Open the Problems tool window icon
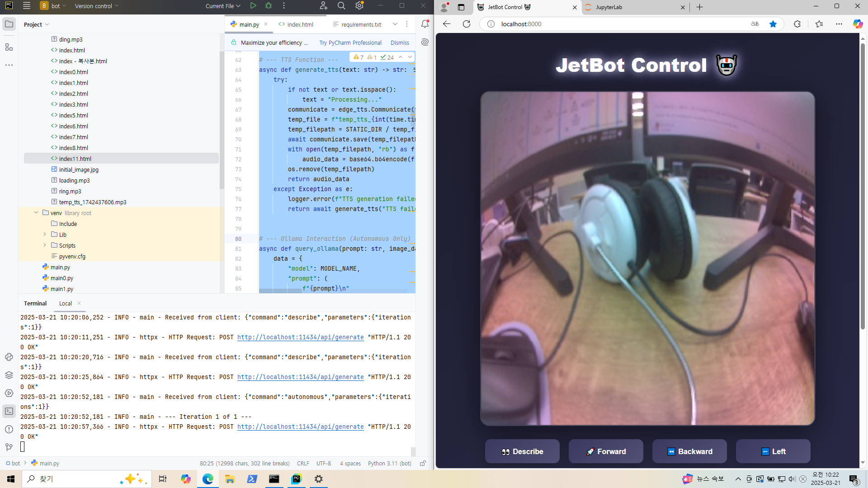 9,429
